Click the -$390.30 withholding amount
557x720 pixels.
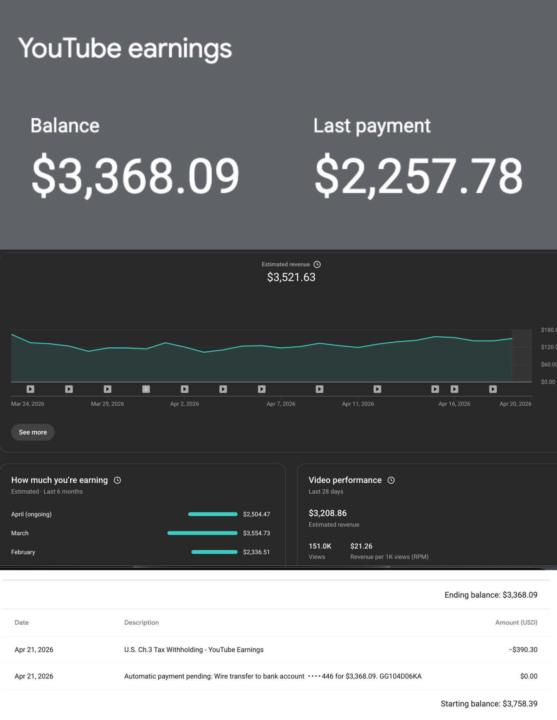coord(523,649)
